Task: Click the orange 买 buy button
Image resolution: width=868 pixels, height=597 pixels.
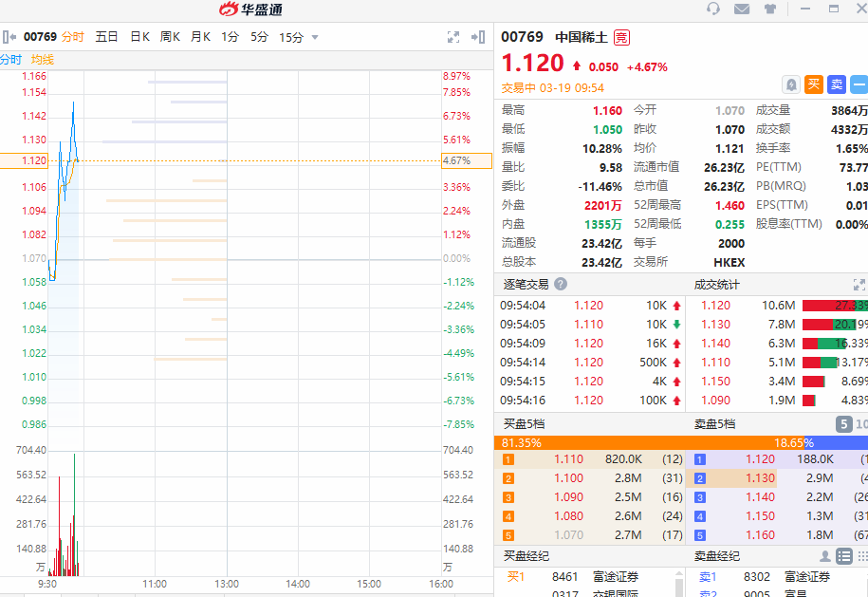Action: pyautogui.click(x=814, y=84)
